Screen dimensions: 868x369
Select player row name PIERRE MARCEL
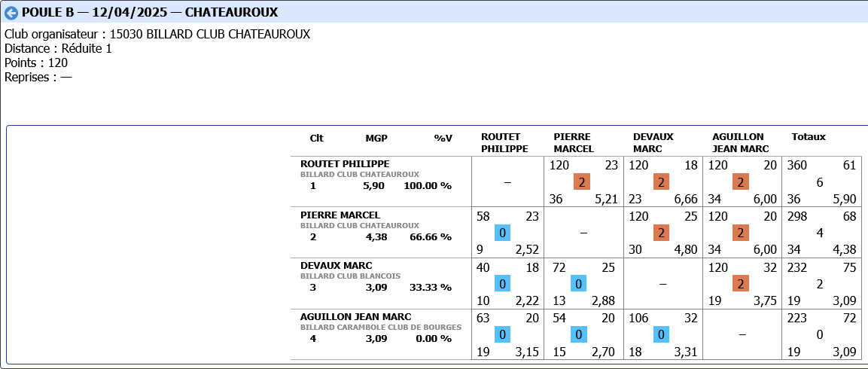coord(340,215)
